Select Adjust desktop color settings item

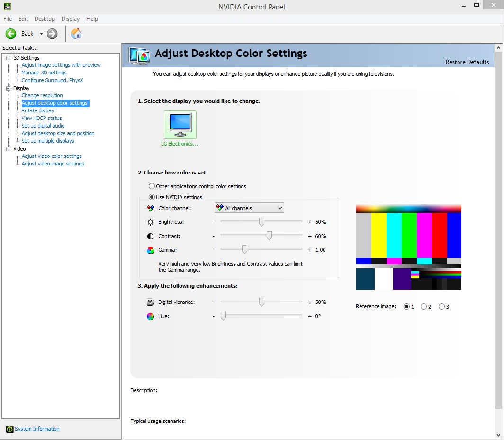pyautogui.click(x=54, y=103)
